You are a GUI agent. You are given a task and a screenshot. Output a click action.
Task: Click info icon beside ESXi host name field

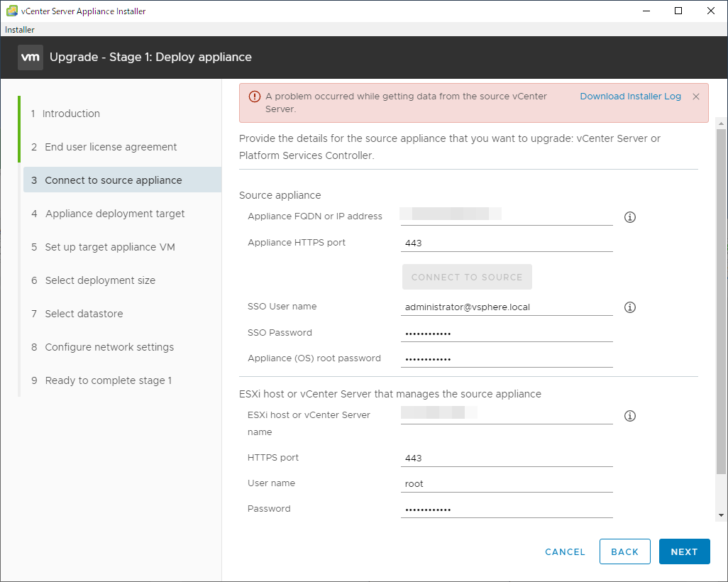[x=629, y=416]
